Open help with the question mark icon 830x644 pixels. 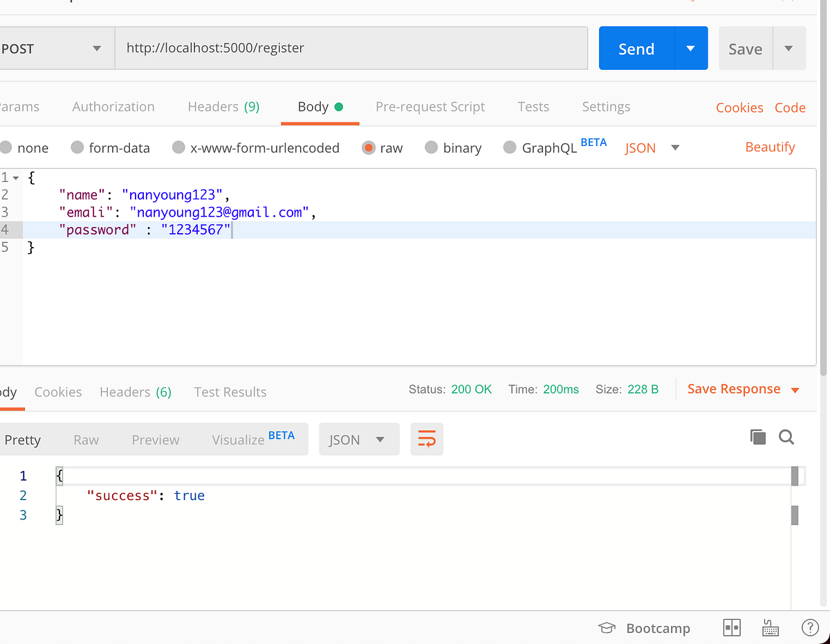tap(810, 627)
